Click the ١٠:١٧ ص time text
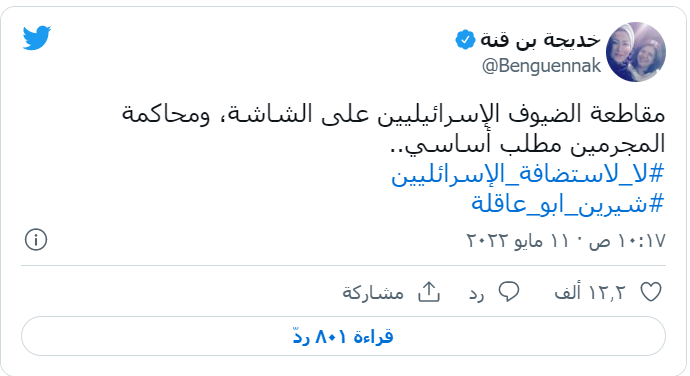Viewport: 690px width, 376px height. point(628,241)
